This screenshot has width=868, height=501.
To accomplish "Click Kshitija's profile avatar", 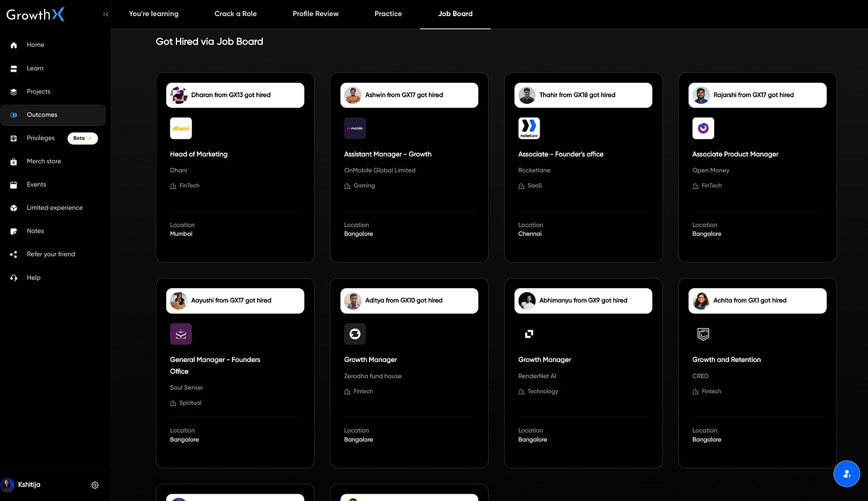I will tap(8, 485).
